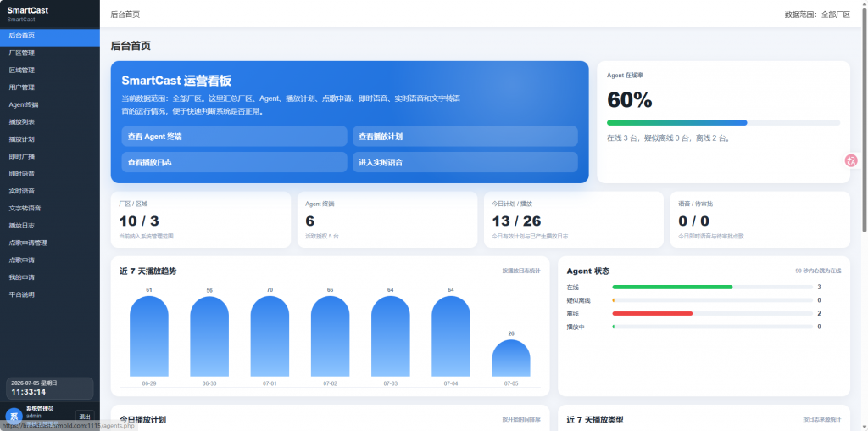Open 后台首页 in the sidebar
Screen dimensions: 868x431
click(50, 36)
